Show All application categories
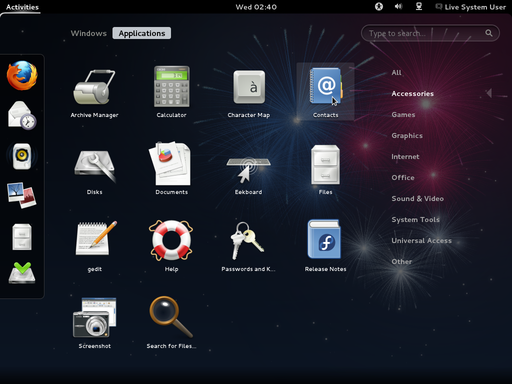Image resolution: width=512 pixels, height=384 pixels. (x=397, y=73)
